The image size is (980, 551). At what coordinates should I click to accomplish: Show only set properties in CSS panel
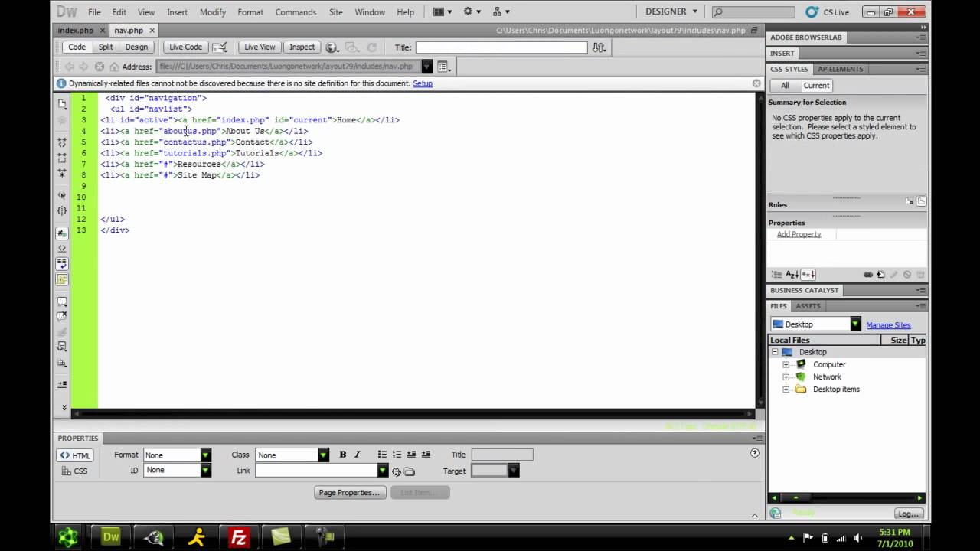click(808, 274)
